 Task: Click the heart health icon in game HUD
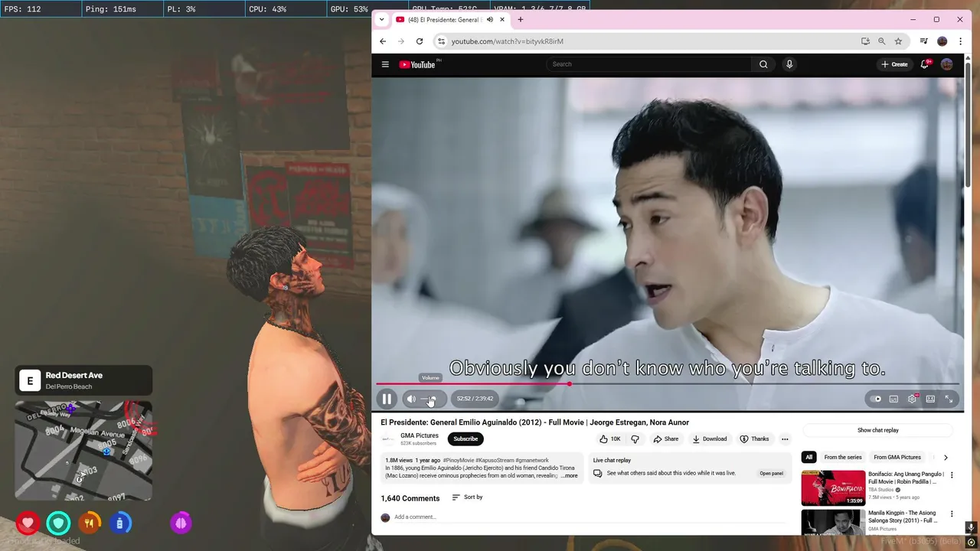tap(28, 523)
